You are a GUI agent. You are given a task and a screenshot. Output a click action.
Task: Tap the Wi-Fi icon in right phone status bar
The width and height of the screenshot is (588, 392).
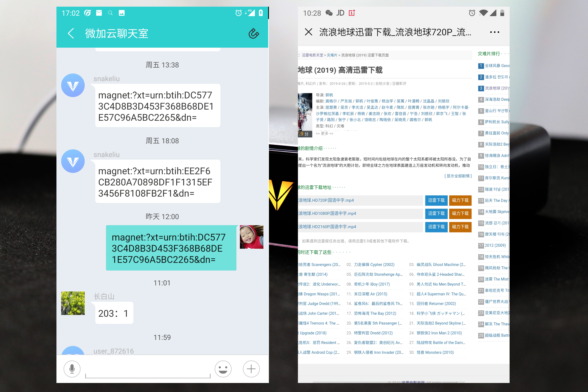tap(484, 13)
